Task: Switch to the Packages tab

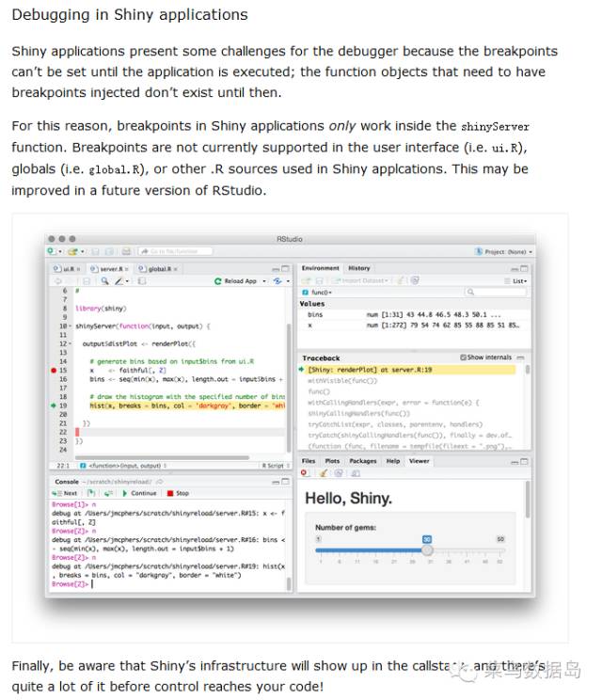Action: click(363, 461)
